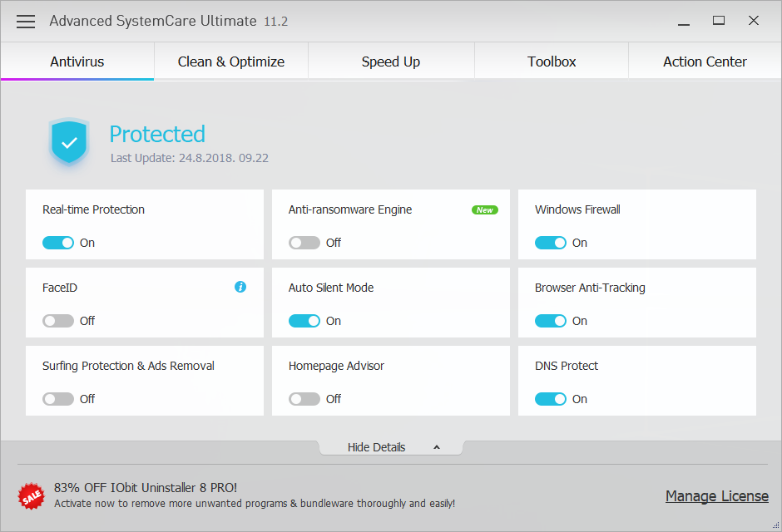This screenshot has width=782, height=532.
Task: Click the Auto Silent Mode label
Action: pos(330,288)
